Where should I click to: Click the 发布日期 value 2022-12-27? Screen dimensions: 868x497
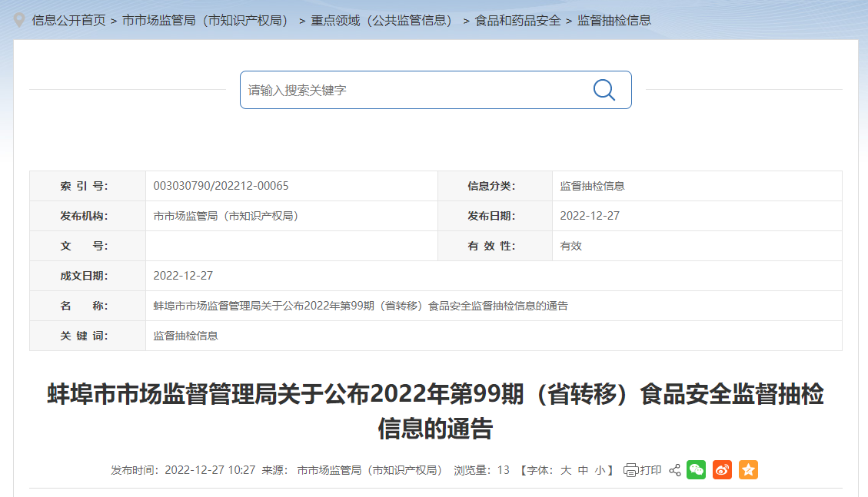[590, 216]
